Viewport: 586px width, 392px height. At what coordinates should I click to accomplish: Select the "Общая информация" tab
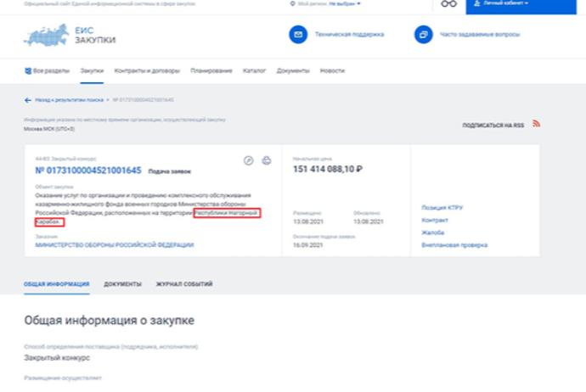(57, 283)
